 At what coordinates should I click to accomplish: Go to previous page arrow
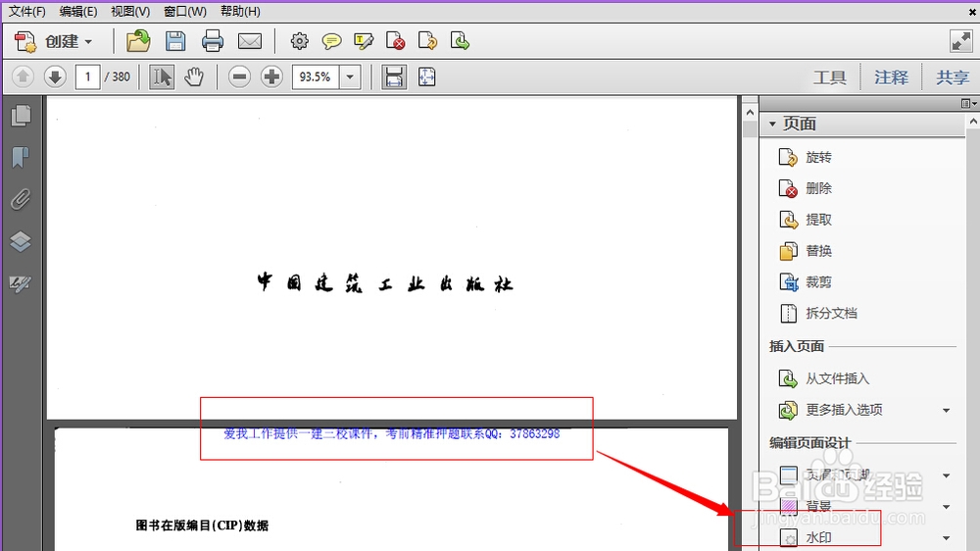[24, 76]
